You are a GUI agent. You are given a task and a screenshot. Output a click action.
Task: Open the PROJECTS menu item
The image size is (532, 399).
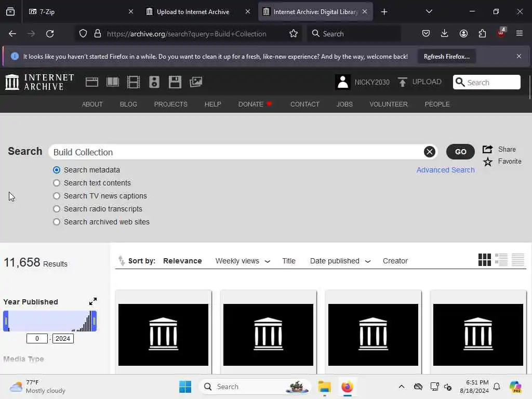tap(170, 104)
